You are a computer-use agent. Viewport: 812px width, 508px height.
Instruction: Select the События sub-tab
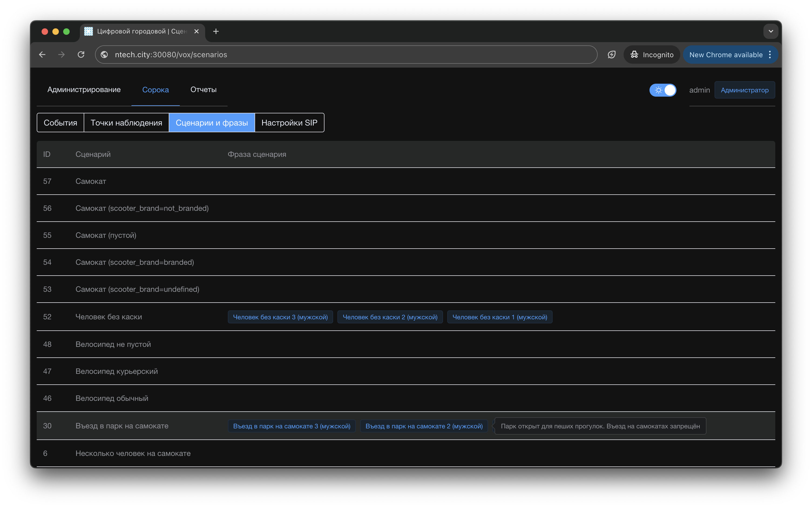point(60,123)
